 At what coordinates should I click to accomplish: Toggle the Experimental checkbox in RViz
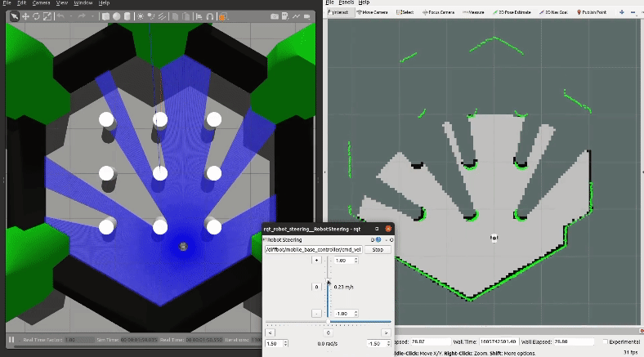coord(604,341)
